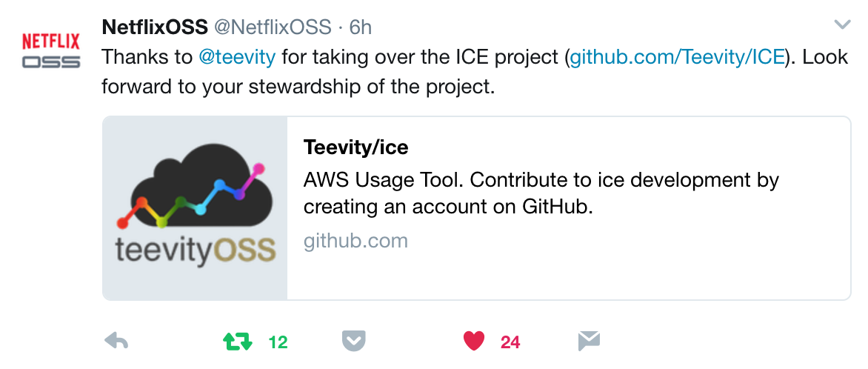Click the reply arrow icon

(x=116, y=342)
